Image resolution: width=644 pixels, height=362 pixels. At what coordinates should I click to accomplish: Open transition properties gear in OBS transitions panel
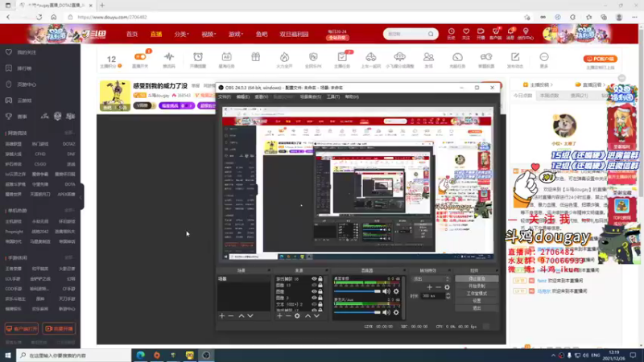(447, 287)
